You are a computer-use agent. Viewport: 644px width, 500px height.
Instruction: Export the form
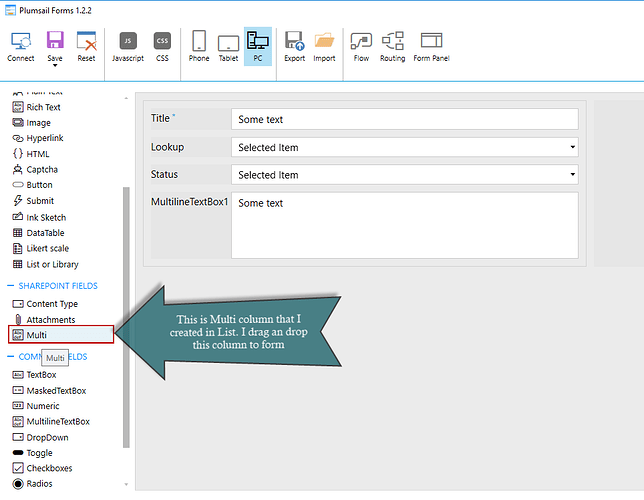[x=294, y=47]
